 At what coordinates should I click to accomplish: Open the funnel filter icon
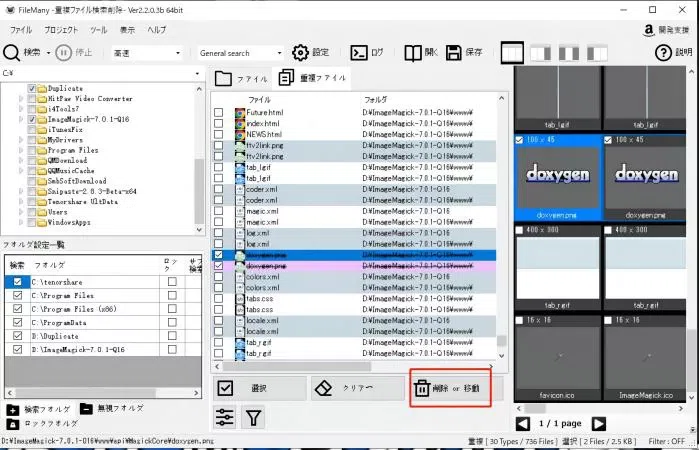point(253,417)
